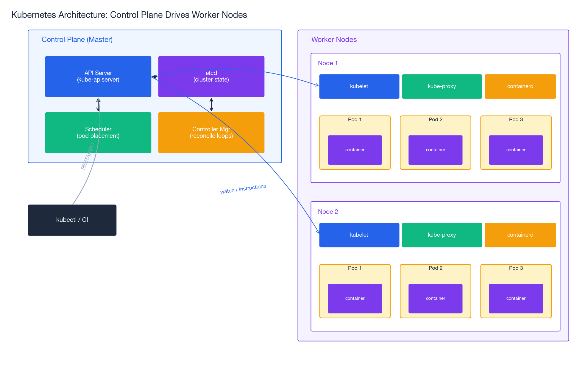Expand the Node 1 group header
The width and height of the screenshot is (588, 365).
click(x=327, y=63)
